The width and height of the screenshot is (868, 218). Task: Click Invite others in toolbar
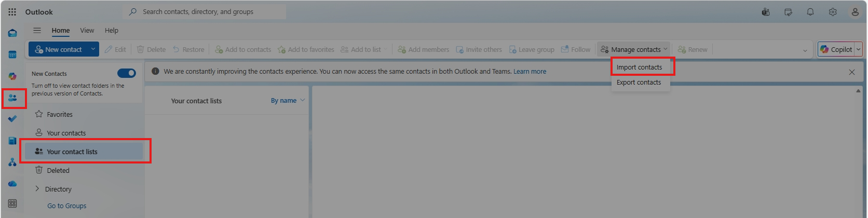pos(479,49)
